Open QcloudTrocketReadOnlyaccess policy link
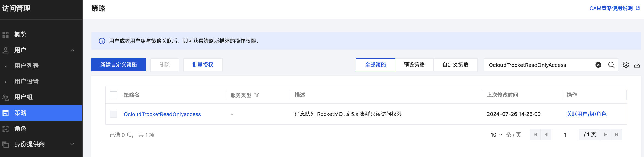The width and height of the screenshot is (644, 157). [162, 114]
